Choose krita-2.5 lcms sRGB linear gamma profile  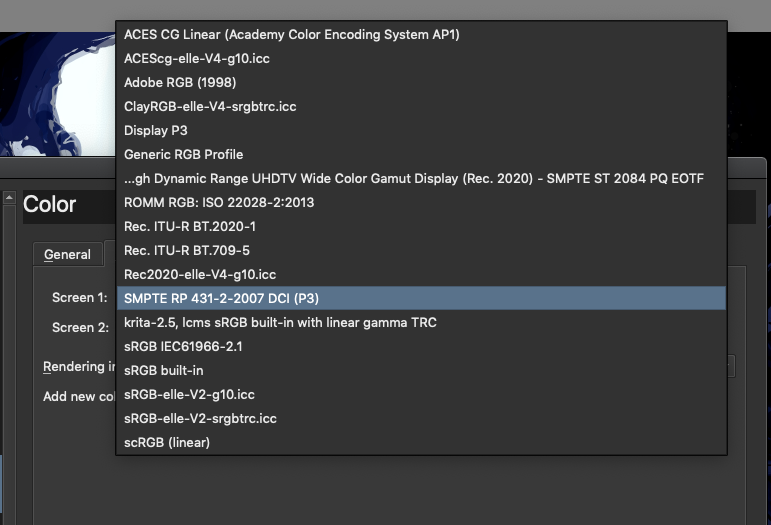[x=280, y=322]
